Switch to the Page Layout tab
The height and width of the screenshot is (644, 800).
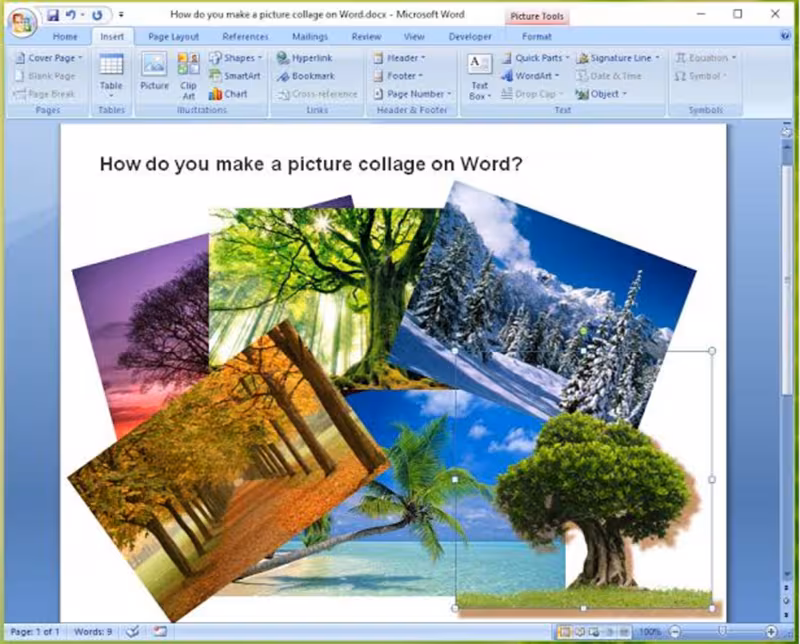click(x=173, y=37)
